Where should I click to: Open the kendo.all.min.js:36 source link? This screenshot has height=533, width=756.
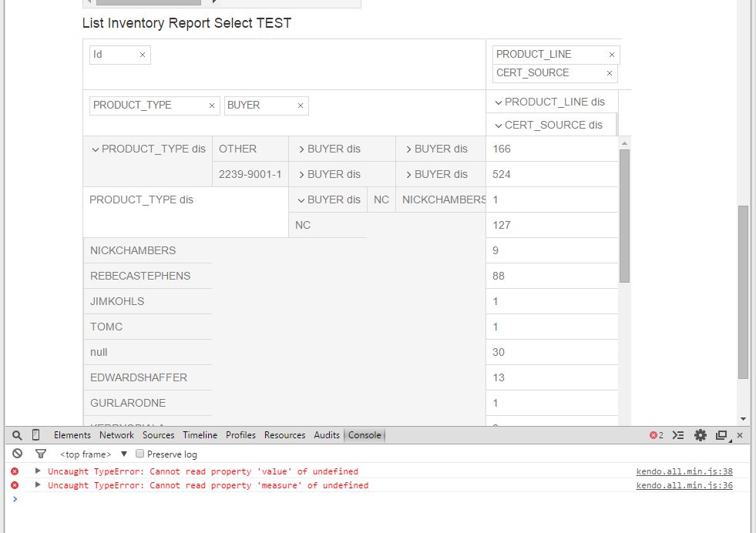click(684, 485)
